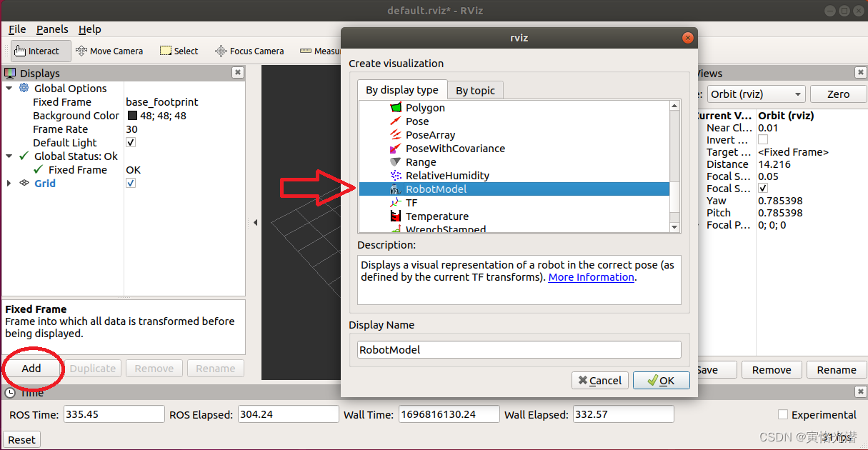Click the list scrollbar up arrow
This screenshot has width=868, height=450.
point(674,106)
